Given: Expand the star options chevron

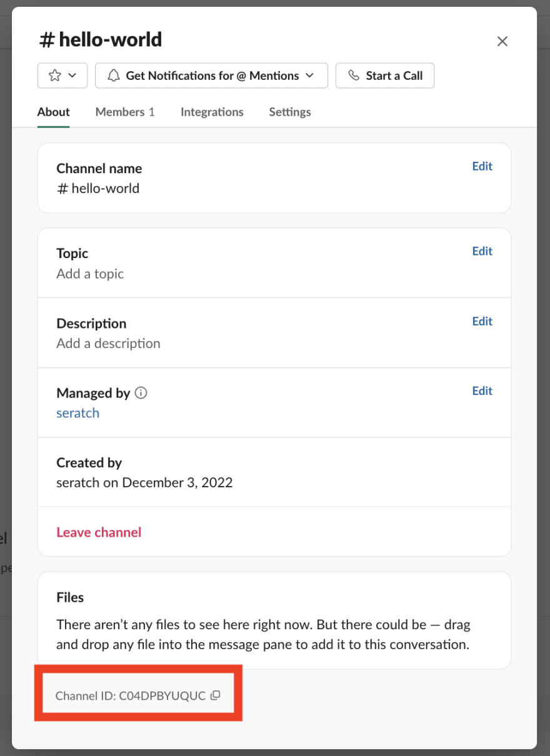Looking at the screenshot, I should (70, 75).
